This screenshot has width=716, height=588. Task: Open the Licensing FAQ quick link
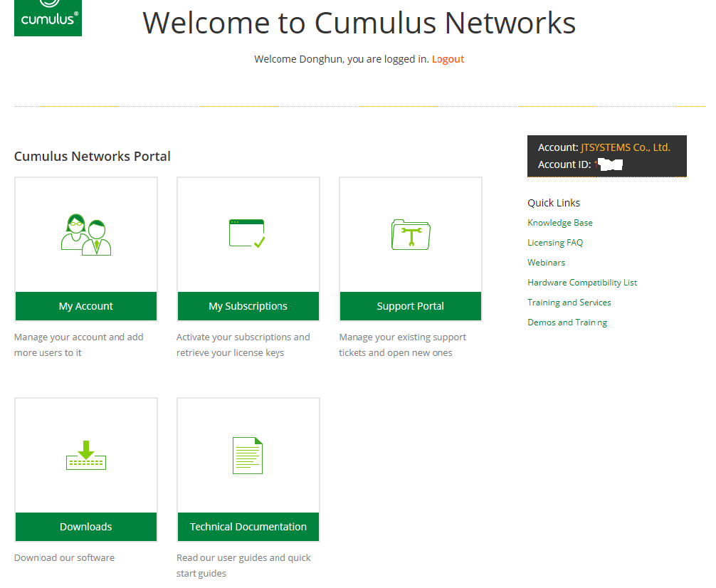tap(555, 243)
